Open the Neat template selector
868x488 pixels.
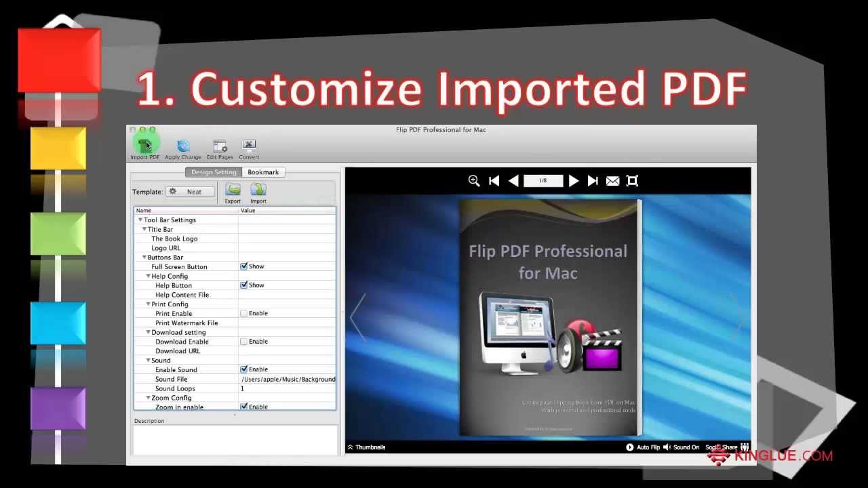click(x=190, y=192)
